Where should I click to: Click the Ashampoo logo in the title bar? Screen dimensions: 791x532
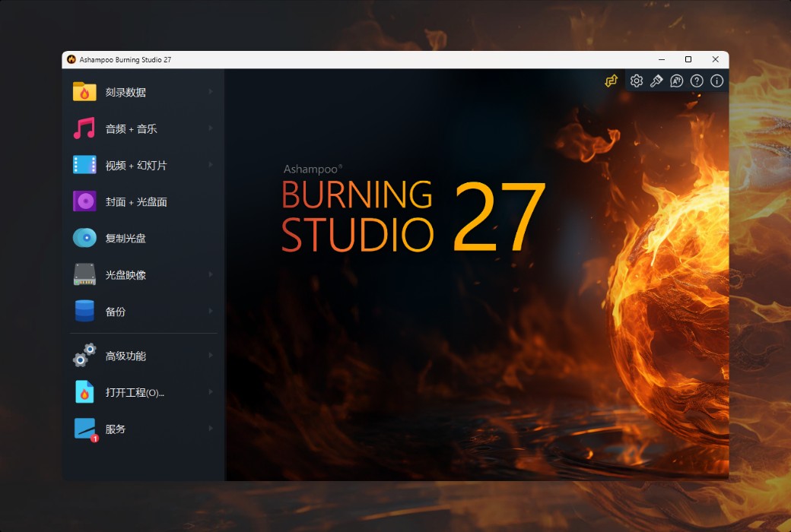71,59
